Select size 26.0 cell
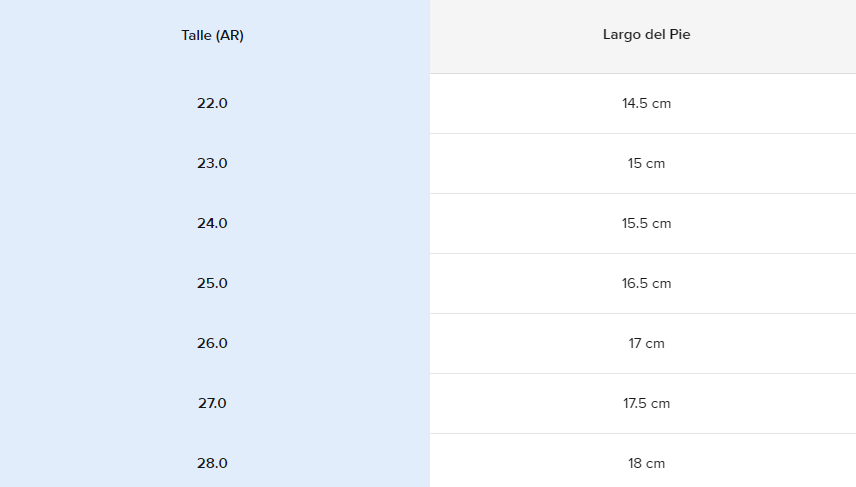The height and width of the screenshot is (487, 856). [x=212, y=343]
